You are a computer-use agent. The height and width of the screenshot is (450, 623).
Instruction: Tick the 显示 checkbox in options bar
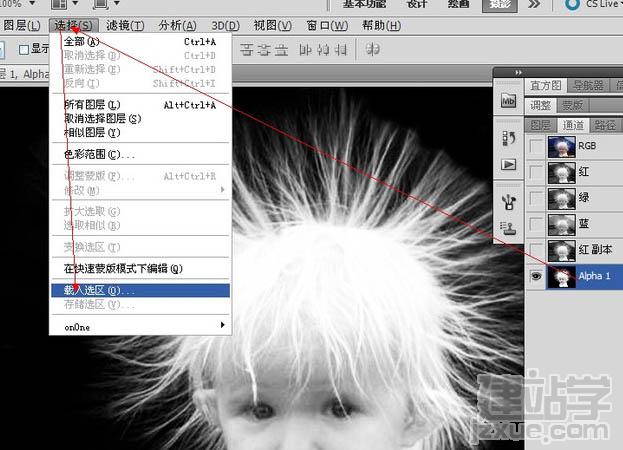pos(24,50)
